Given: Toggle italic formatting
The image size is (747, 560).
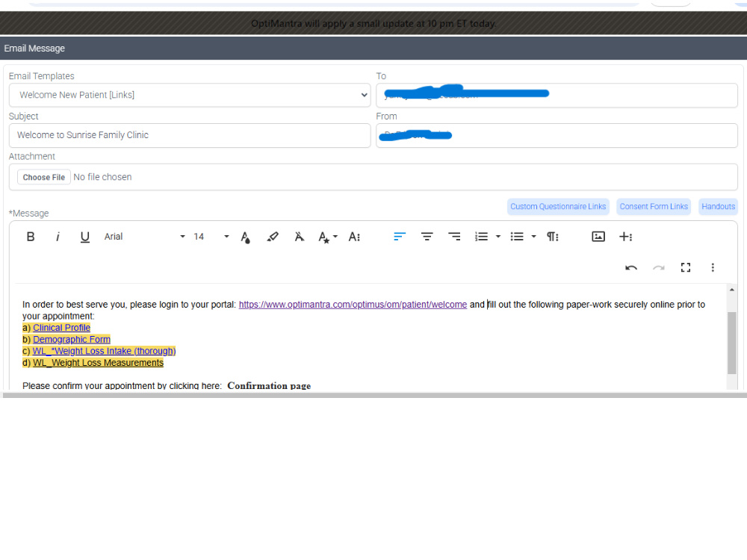Looking at the screenshot, I should point(58,237).
